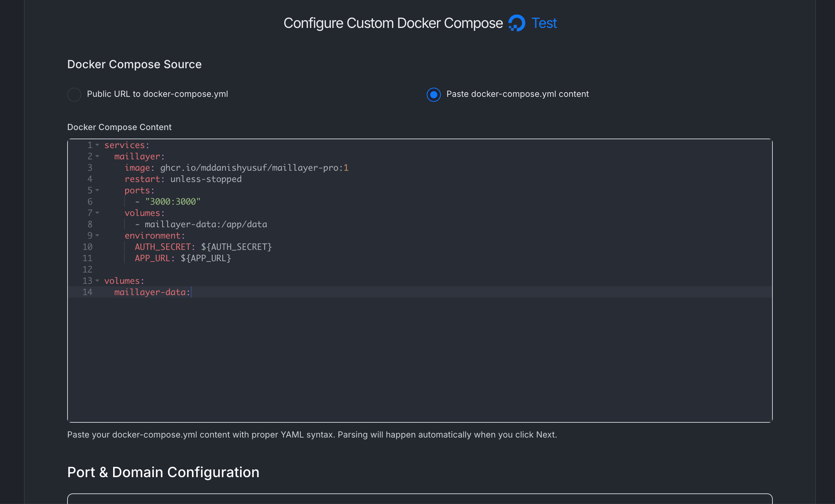Click the services: key on line 1
835x504 pixels.
(x=127, y=145)
